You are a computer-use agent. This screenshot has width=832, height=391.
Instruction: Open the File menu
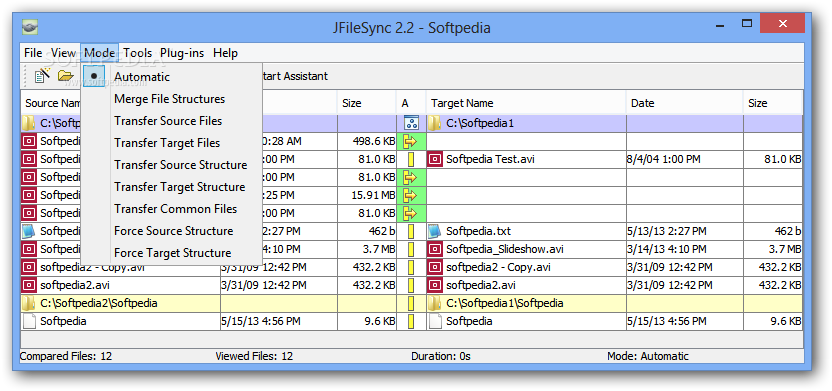[33, 53]
